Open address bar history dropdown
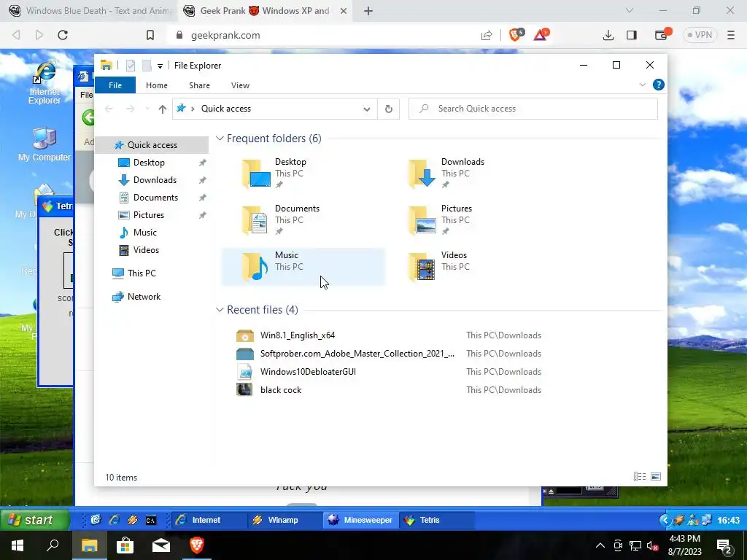 pos(367,109)
